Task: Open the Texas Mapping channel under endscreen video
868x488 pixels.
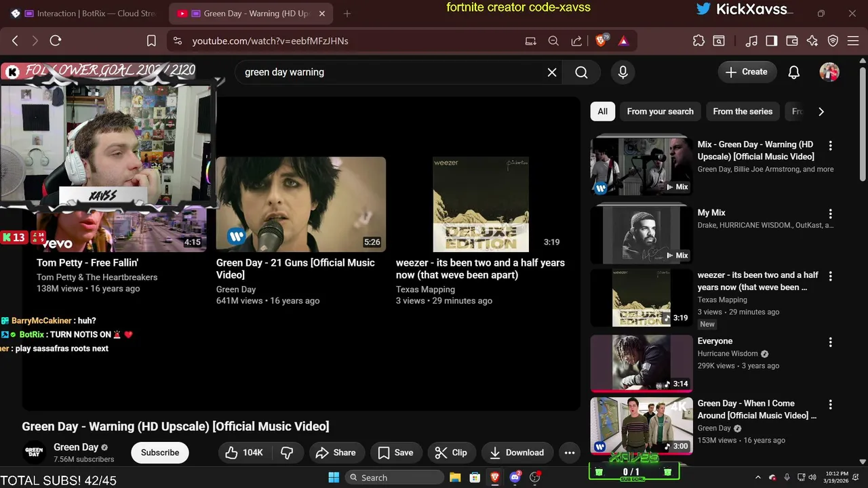Action: 425,289
